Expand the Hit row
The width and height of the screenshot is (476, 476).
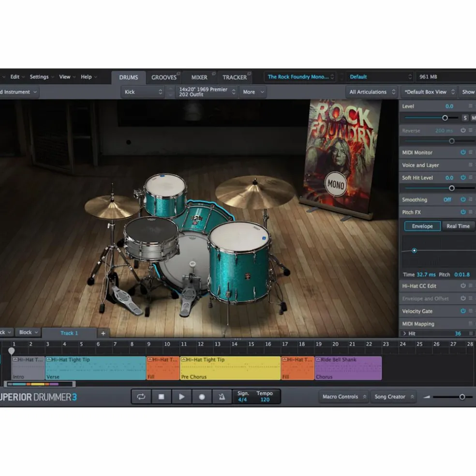tap(404, 333)
